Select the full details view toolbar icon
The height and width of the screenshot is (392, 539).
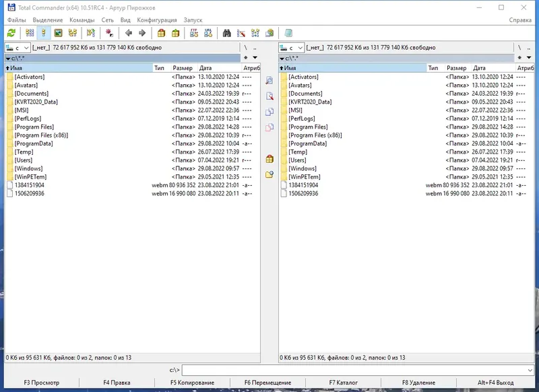pos(44,33)
